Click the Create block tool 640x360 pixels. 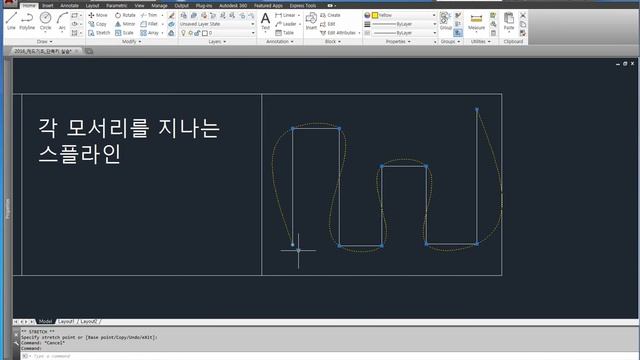coord(330,15)
